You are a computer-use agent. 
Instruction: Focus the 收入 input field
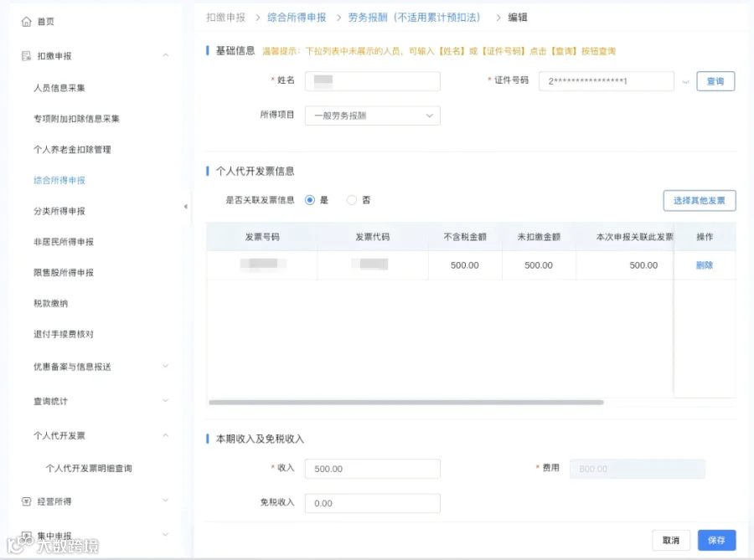tap(372, 469)
